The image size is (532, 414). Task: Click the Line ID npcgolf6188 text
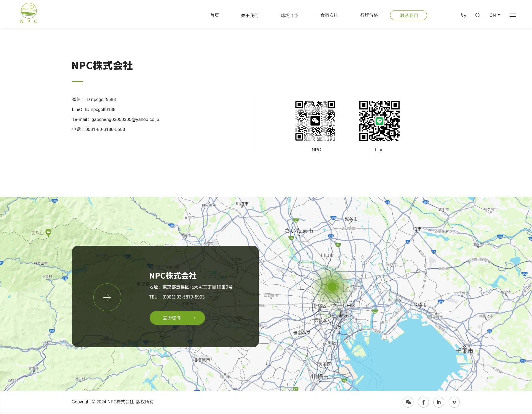(100, 109)
